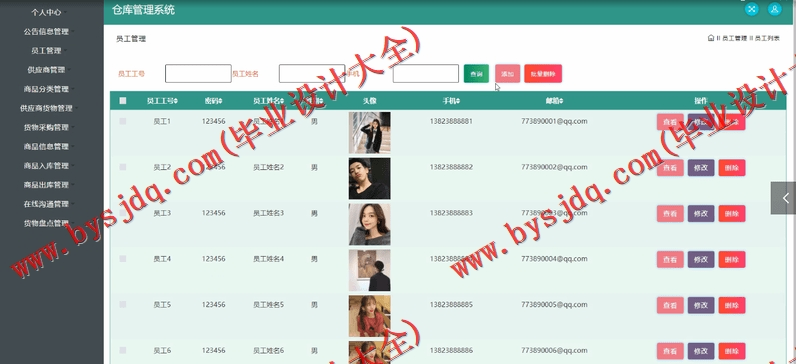Click the side arrow collapse tab

(784, 198)
